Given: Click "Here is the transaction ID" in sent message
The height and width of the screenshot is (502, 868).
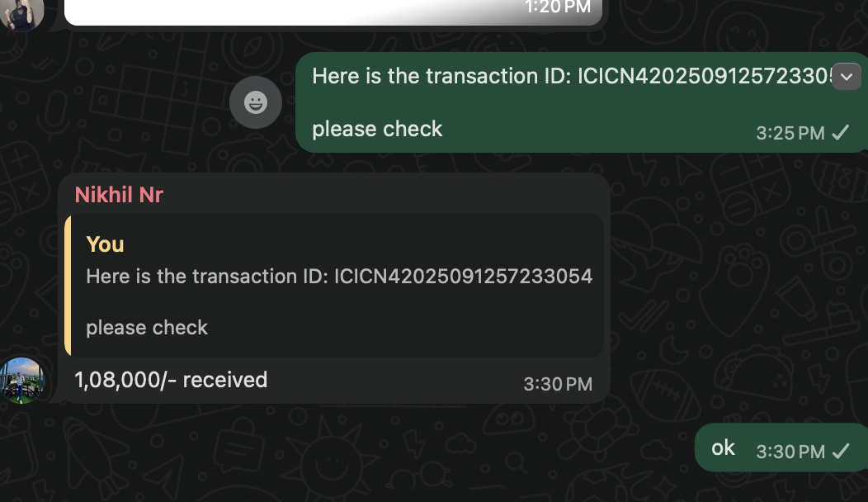Looking at the screenshot, I should pos(442,76).
